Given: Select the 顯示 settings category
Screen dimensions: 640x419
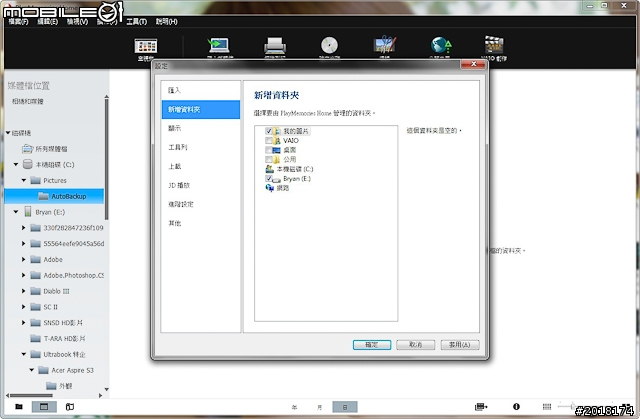Looking at the screenshot, I should (x=175, y=128).
